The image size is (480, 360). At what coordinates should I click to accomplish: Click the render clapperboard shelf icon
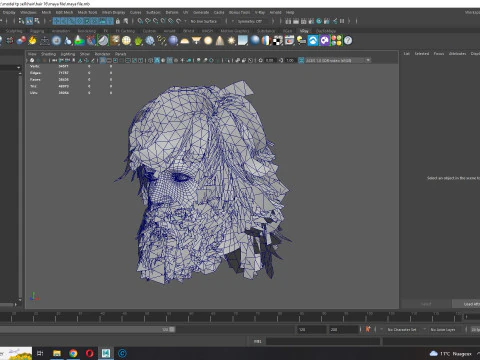pyautogui.click(x=289, y=41)
